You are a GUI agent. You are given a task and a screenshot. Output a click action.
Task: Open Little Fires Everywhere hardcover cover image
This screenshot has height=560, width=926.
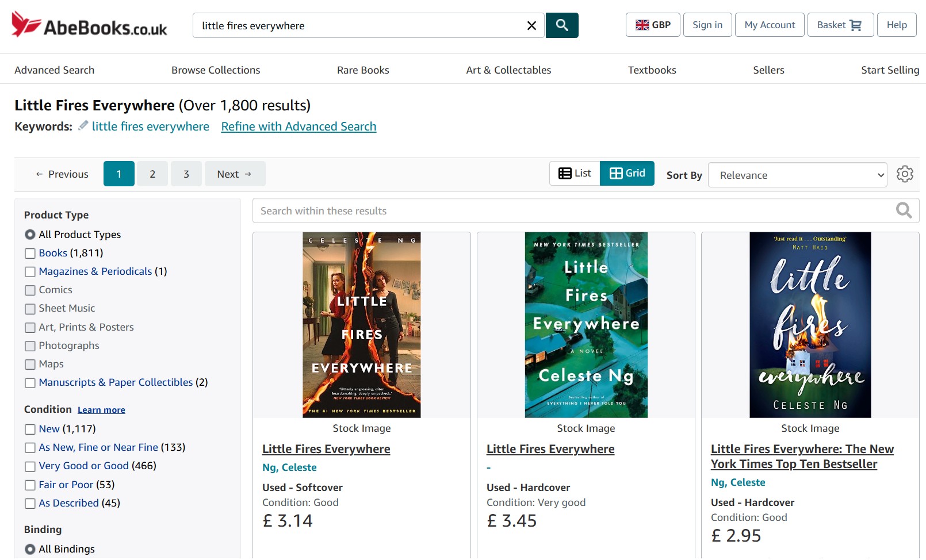pyautogui.click(x=586, y=324)
